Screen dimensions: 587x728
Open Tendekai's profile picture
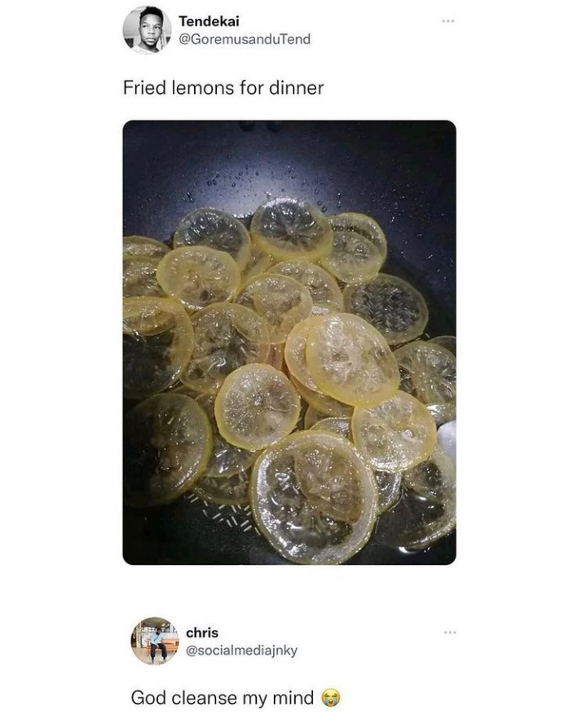point(147,29)
